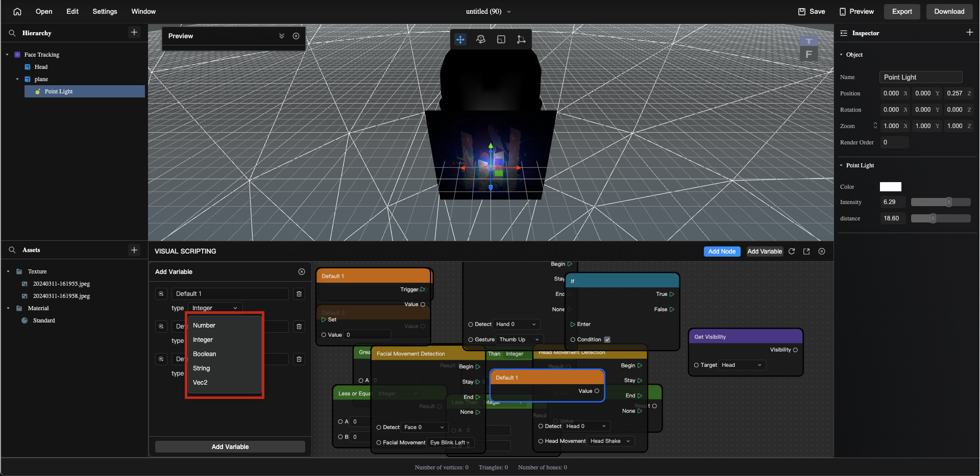
Task: Save the project
Action: tap(812, 12)
